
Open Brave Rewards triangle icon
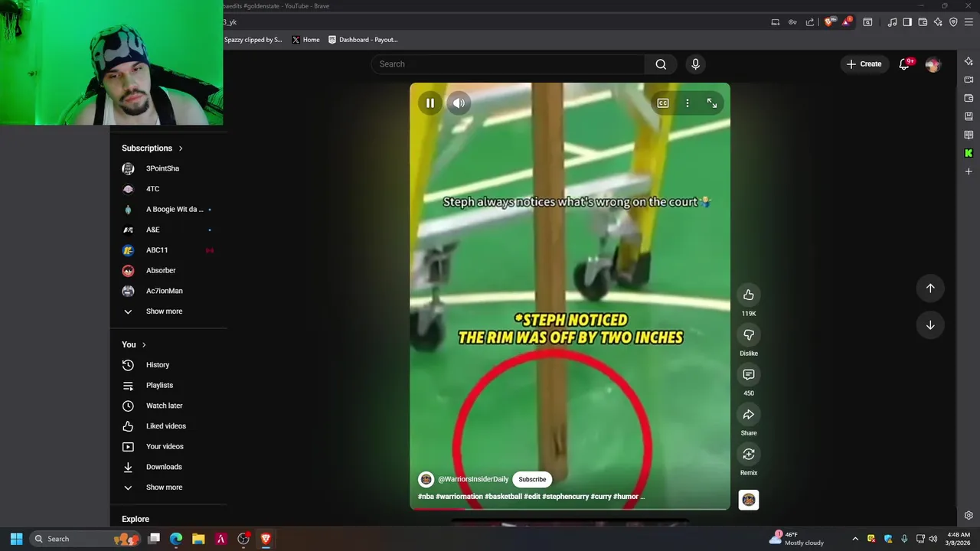point(847,22)
